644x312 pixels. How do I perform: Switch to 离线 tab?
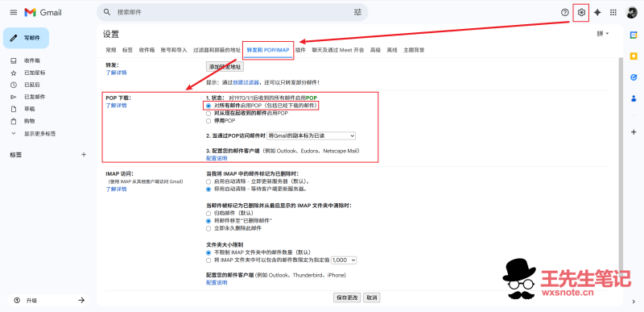(392, 50)
